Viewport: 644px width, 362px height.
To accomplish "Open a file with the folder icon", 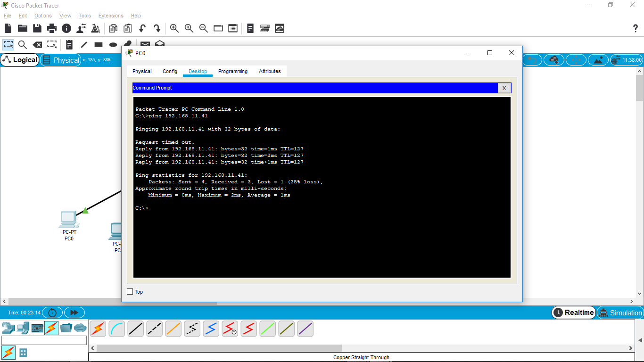I will [23, 28].
